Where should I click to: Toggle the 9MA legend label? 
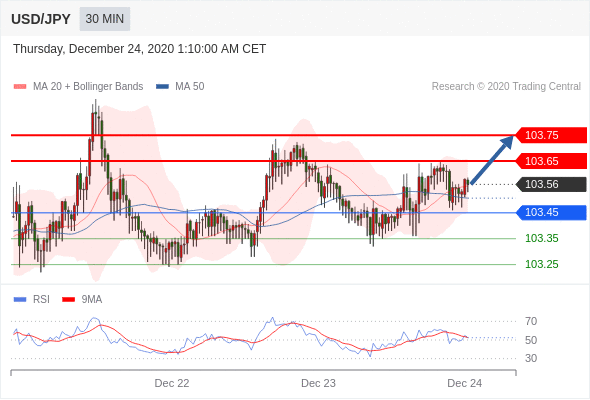click(92, 300)
